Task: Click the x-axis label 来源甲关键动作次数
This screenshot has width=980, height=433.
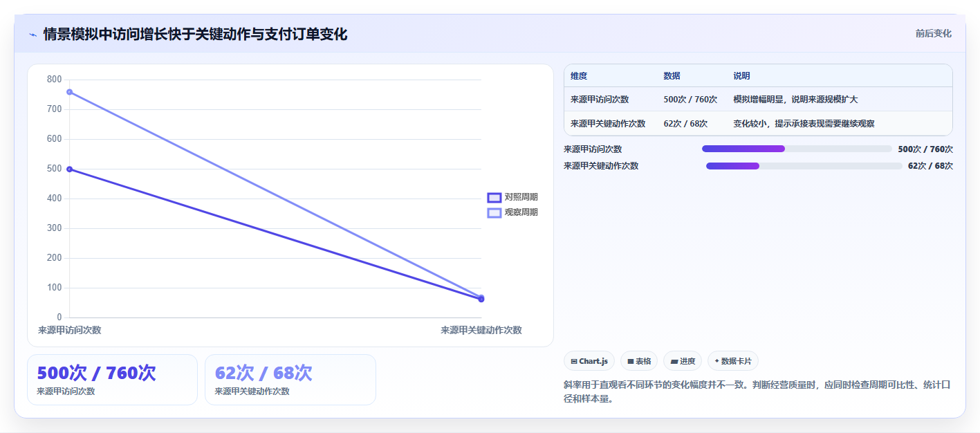Action: pos(481,331)
